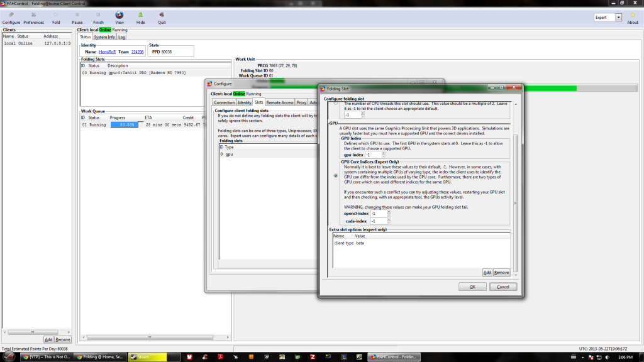Click the Folding Slot dialog title icon
Screen dimensions: 644x362
point(323,89)
